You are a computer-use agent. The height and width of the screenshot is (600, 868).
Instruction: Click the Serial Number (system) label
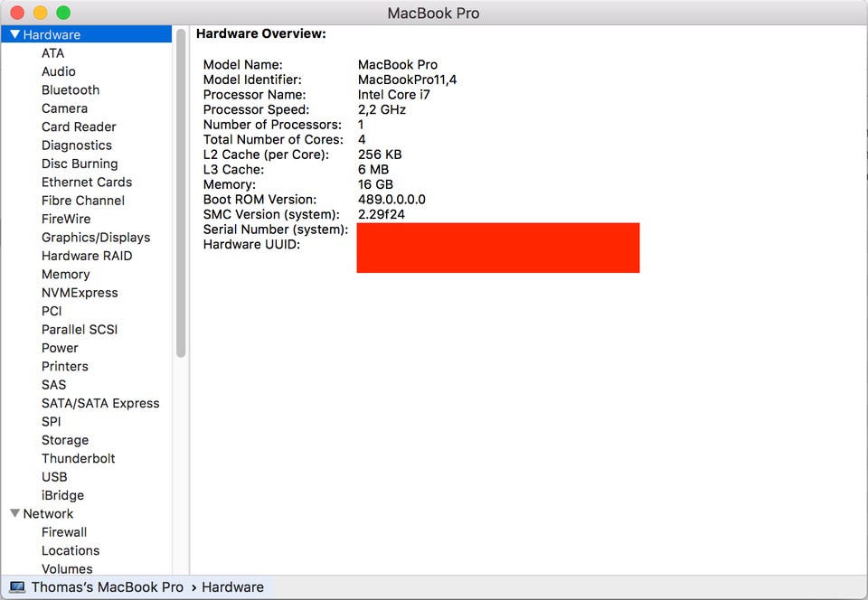click(276, 229)
